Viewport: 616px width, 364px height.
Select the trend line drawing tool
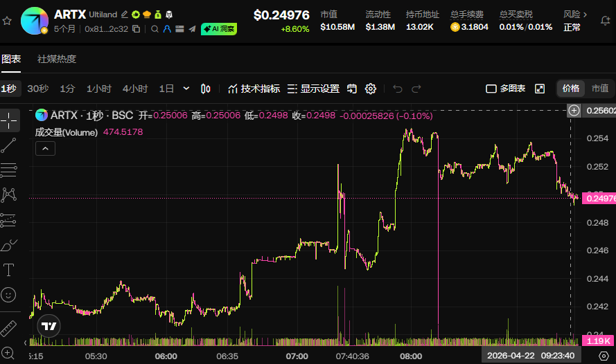(8, 145)
